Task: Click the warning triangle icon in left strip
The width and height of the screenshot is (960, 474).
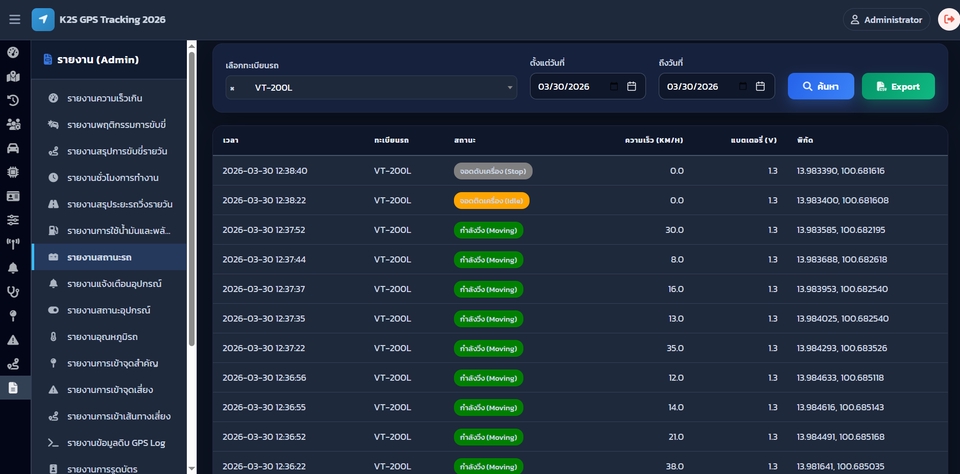Action: click(13, 340)
